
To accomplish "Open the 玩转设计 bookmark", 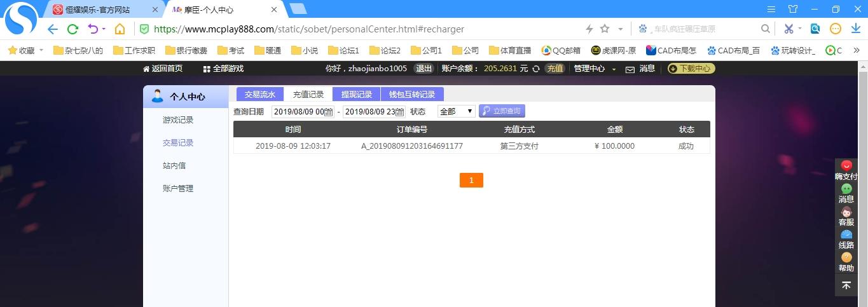I will [x=793, y=50].
